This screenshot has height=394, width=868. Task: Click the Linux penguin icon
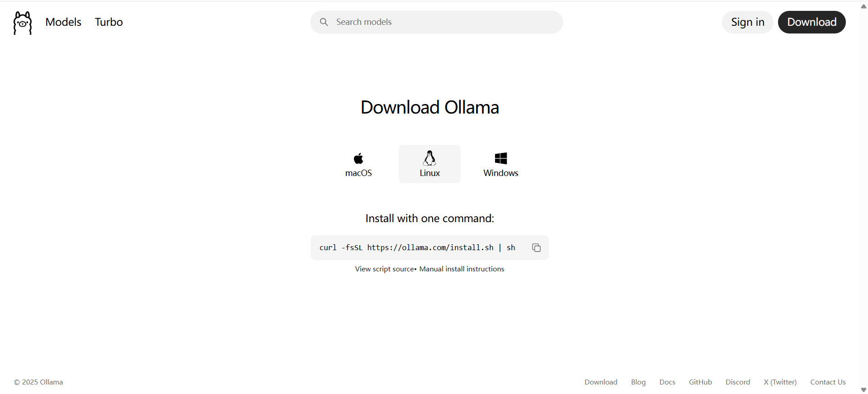click(429, 158)
